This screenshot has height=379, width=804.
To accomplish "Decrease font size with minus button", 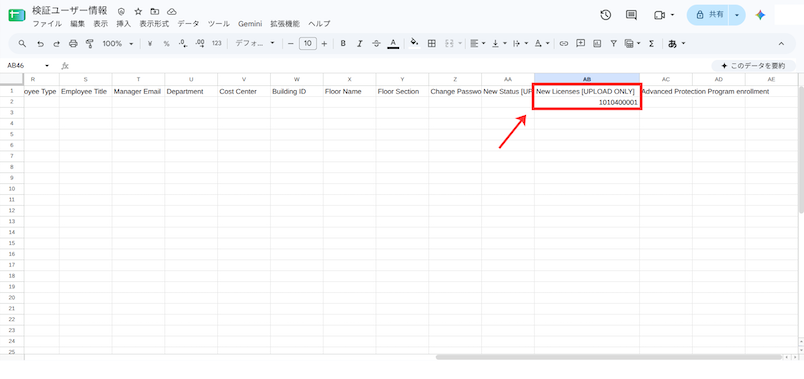I will [x=291, y=44].
